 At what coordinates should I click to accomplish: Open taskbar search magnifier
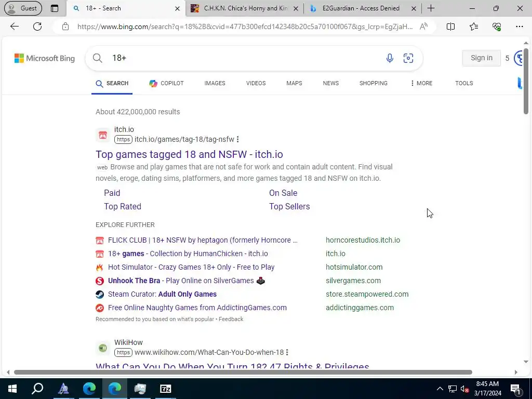tap(37, 389)
